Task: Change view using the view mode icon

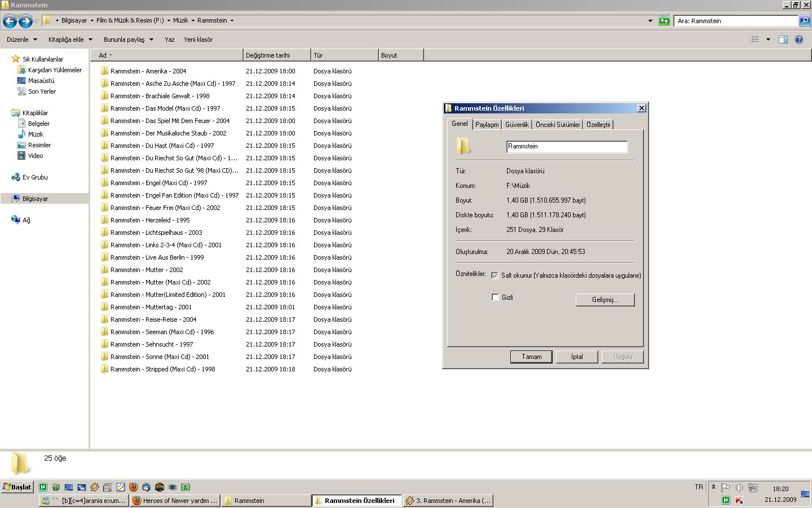Action: click(x=754, y=40)
